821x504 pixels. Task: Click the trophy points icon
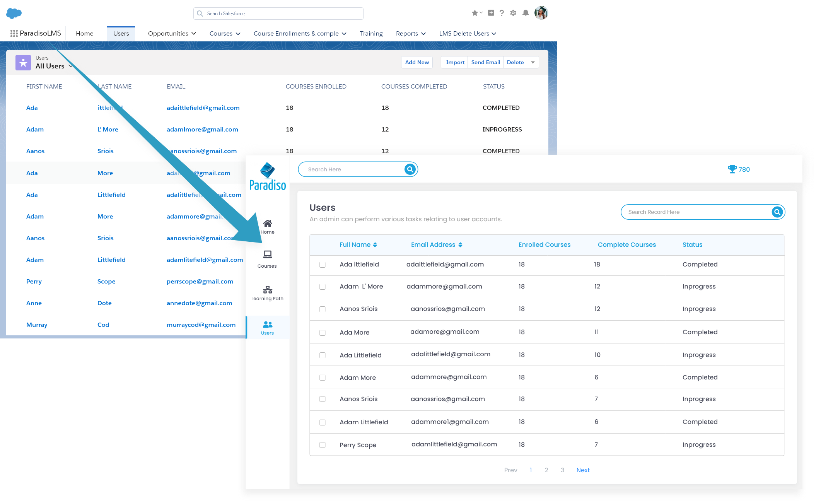point(732,169)
